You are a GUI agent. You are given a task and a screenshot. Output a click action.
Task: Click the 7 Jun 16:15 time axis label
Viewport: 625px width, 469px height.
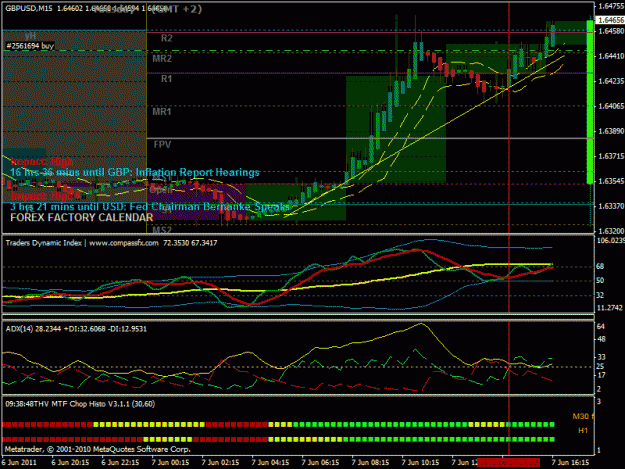point(570,463)
